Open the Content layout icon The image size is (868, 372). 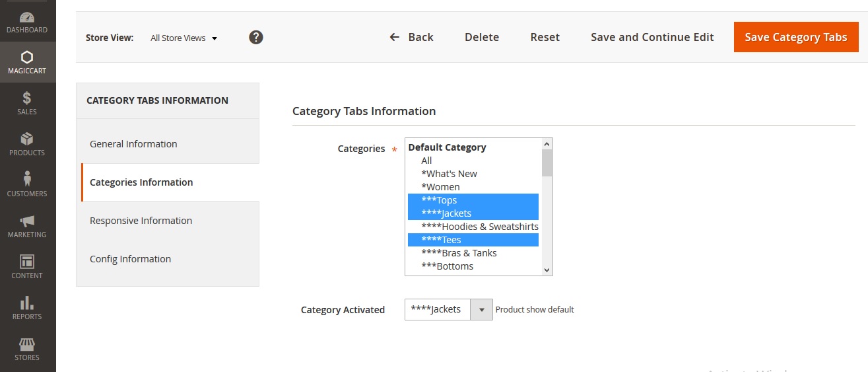(27, 262)
